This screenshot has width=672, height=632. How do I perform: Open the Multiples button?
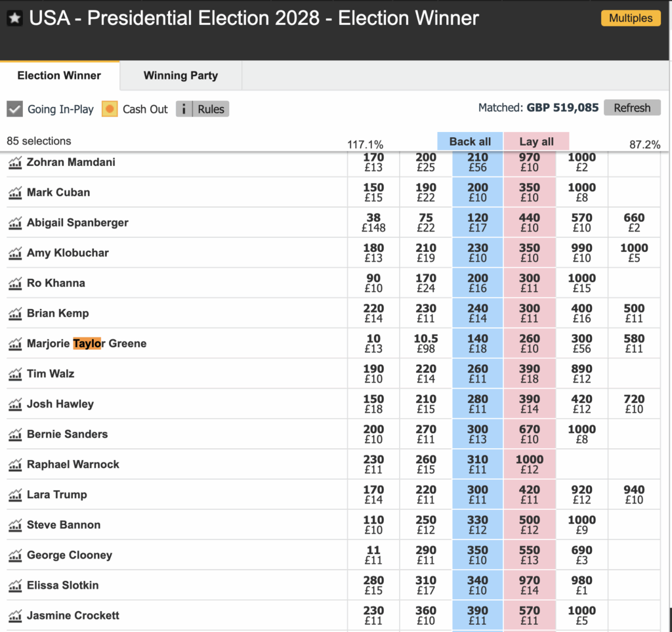(631, 18)
